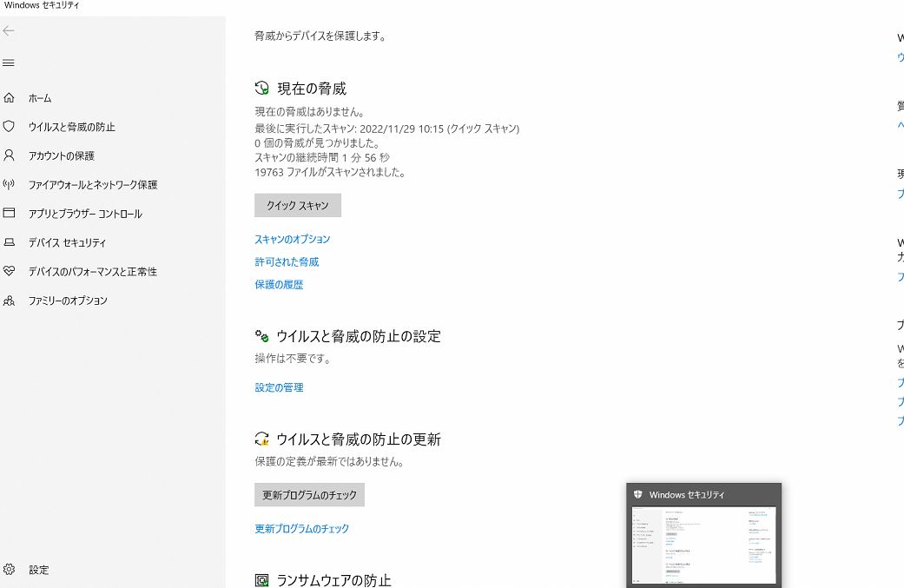Viewport: 904px width, 588px height.
Task: Click the back arrow icon
Action: click(x=9, y=31)
